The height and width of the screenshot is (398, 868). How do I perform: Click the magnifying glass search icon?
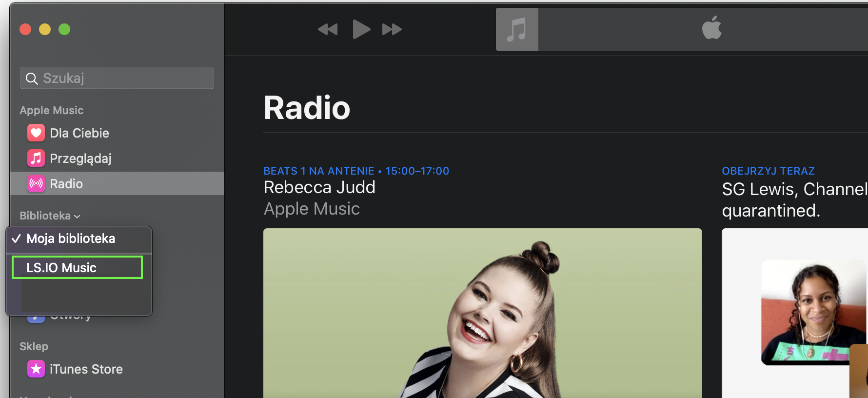click(32, 79)
